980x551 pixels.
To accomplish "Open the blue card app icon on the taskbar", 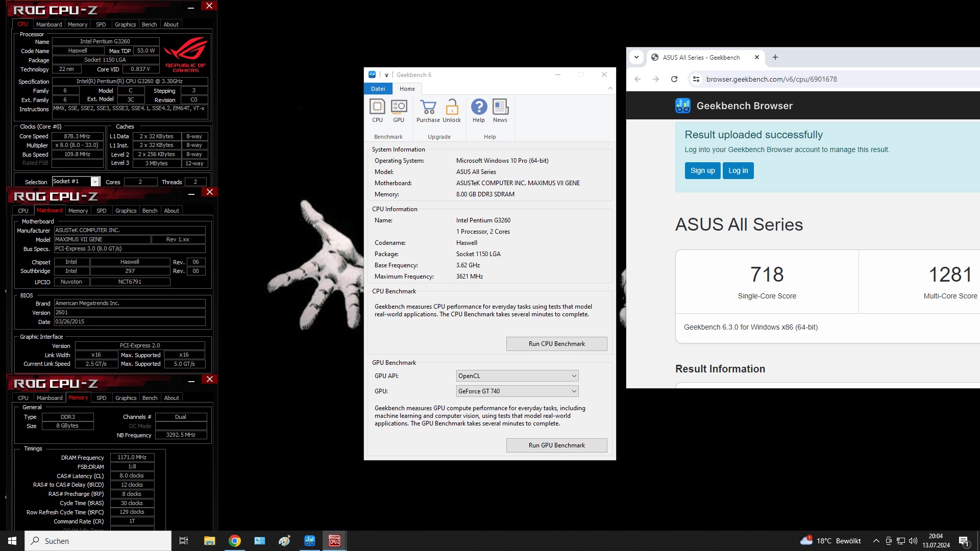I will pyautogui.click(x=259, y=541).
